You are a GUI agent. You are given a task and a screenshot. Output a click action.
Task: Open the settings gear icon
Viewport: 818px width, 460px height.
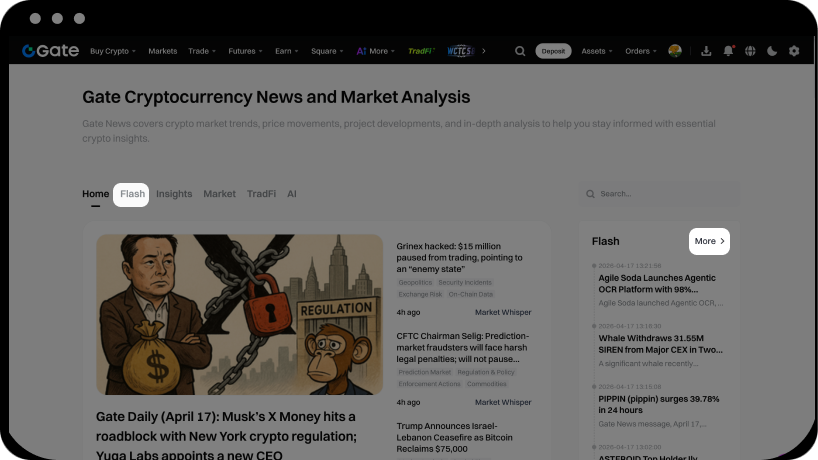(x=794, y=51)
